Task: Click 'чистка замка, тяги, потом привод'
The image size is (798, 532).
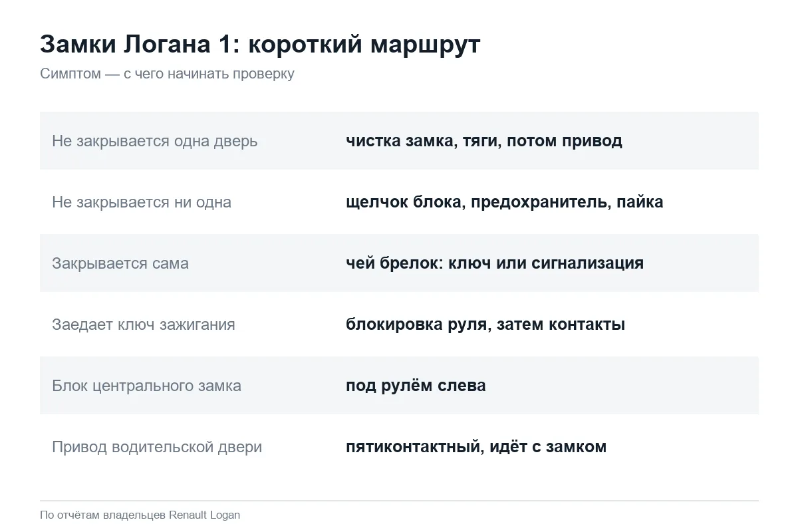Action: click(x=484, y=141)
